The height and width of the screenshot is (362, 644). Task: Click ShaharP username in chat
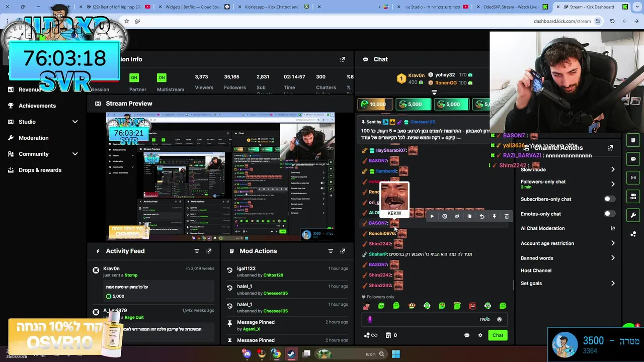(377, 254)
